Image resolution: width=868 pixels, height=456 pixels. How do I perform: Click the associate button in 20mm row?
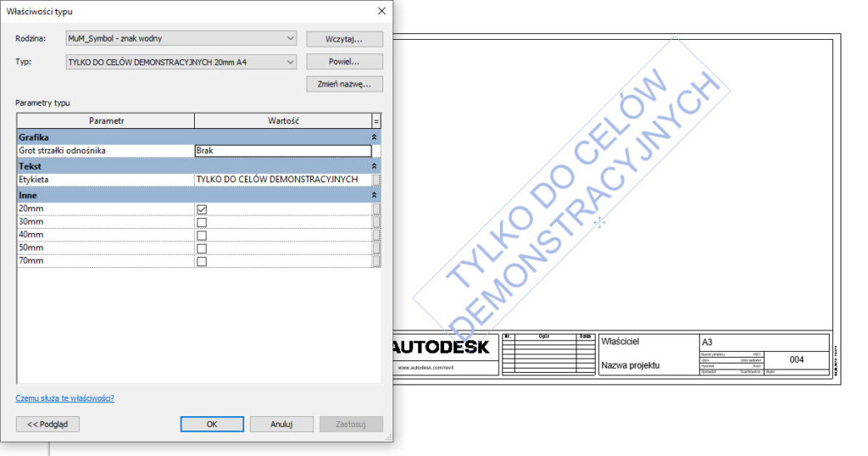[x=376, y=209]
